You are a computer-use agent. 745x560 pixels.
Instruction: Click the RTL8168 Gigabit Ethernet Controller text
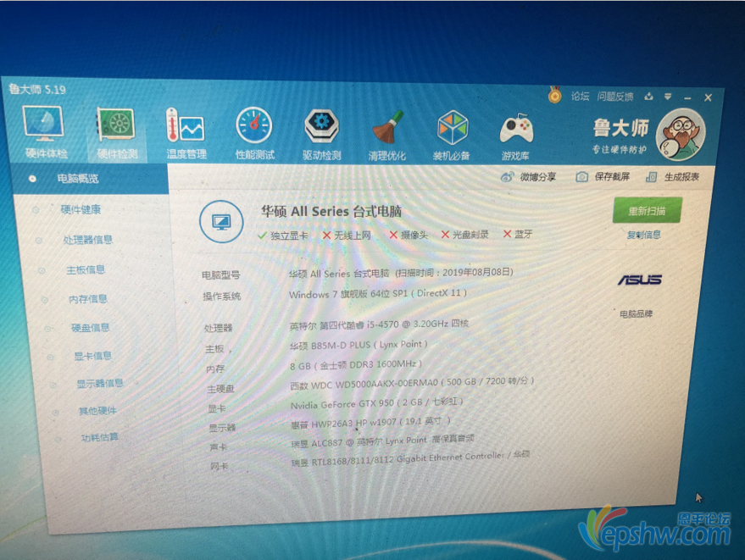click(x=410, y=459)
